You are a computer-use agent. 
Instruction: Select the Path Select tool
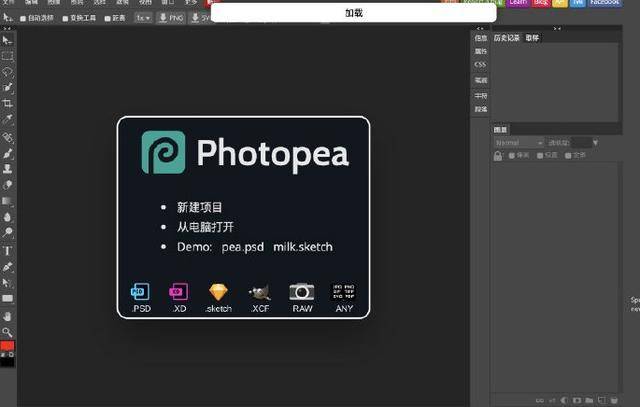[7, 283]
